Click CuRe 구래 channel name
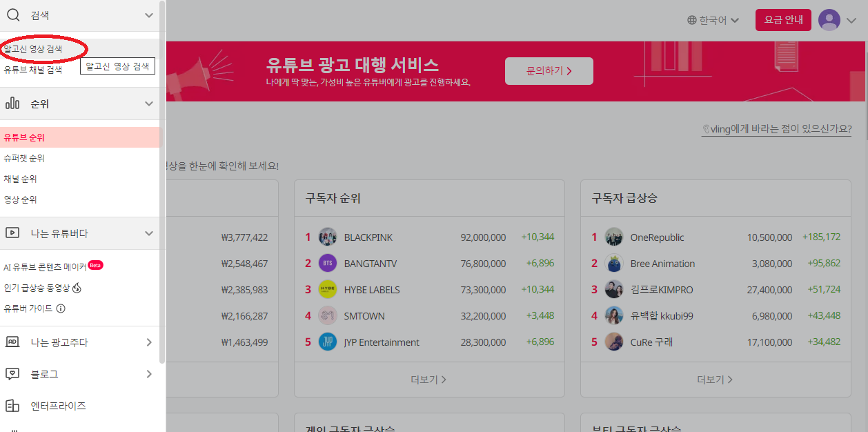Screen dimensions: 868x432 point(651,342)
